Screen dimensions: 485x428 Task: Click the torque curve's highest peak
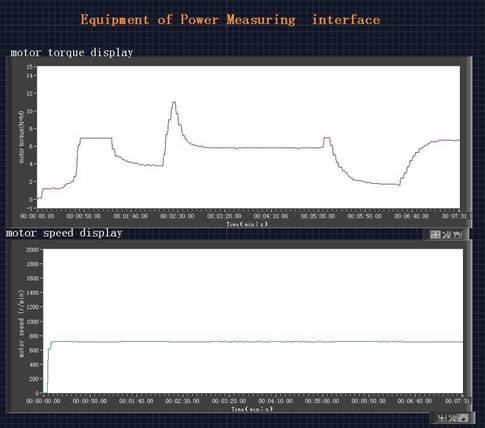pyautogui.click(x=174, y=102)
